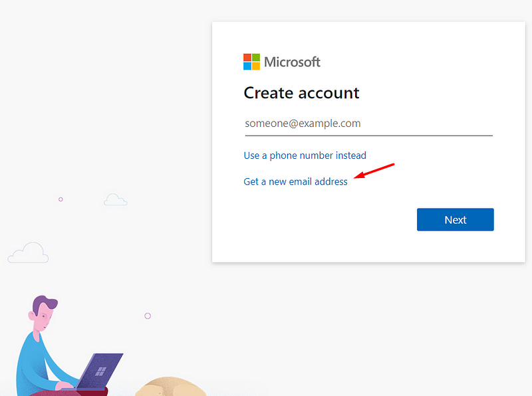The image size is (532, 396).
Task: Click the red square of Microsoft logo
Action: point(247,58)
